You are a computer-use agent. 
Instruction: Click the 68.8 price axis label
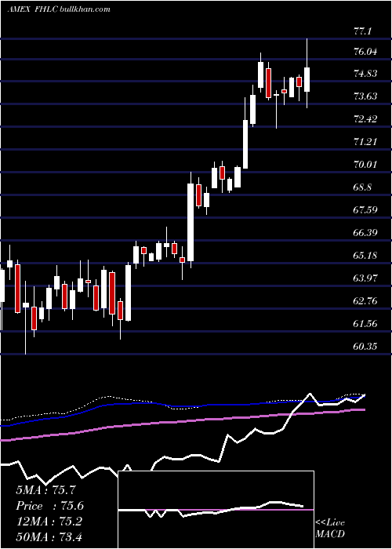pyautogui.click(x=362, y=187)
